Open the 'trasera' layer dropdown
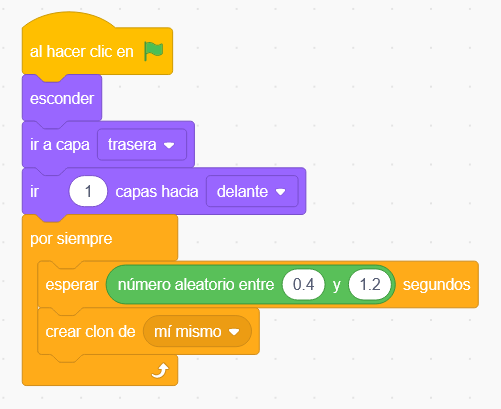The width and height of the screenshot is (501, 409). pyautogui.click(x=142, y=145)
